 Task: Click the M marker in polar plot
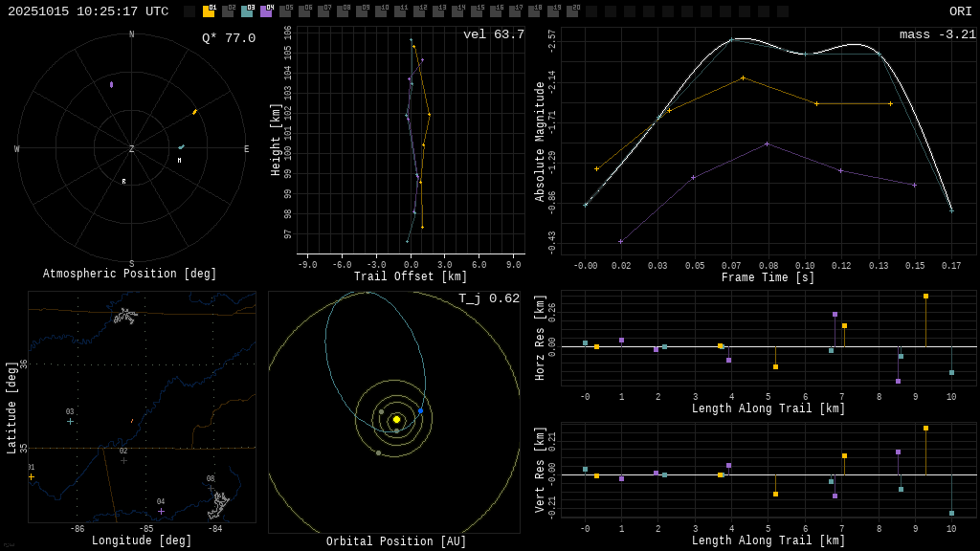coord(179,160)
